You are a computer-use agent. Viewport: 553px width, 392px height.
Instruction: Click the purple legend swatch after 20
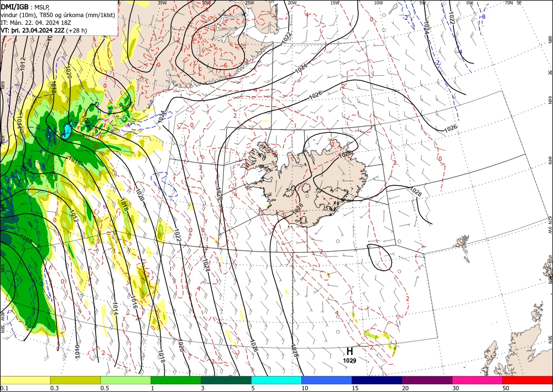point(427,380)
